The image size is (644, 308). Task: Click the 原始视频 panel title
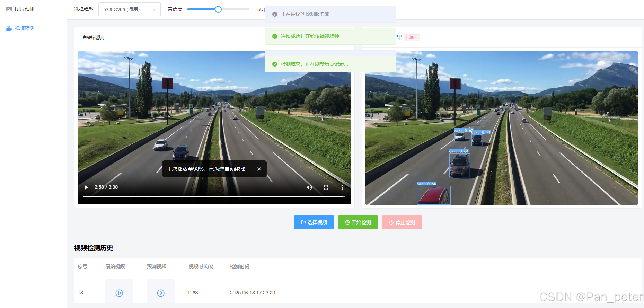coord(92,37)
